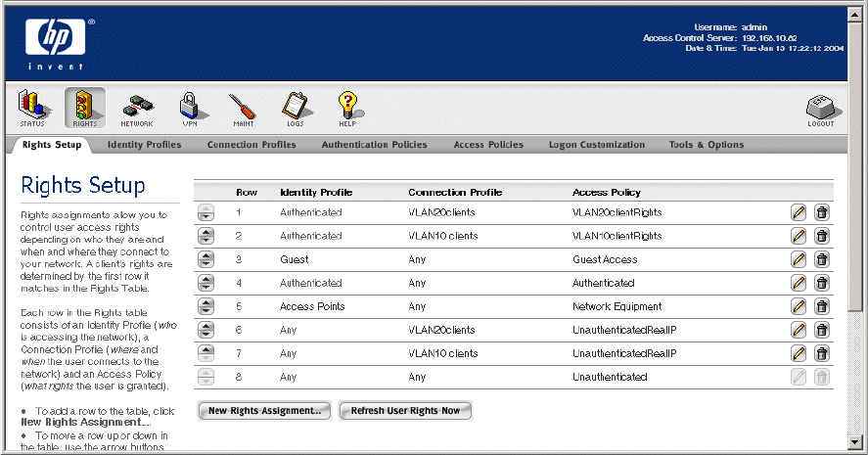
Task: Click 'Network Equipment' access policy cell
Action: (x=617, y=306)
